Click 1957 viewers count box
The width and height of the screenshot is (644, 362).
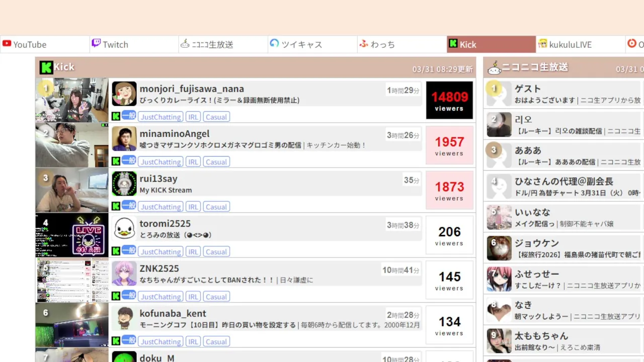[x=449, y=145]
